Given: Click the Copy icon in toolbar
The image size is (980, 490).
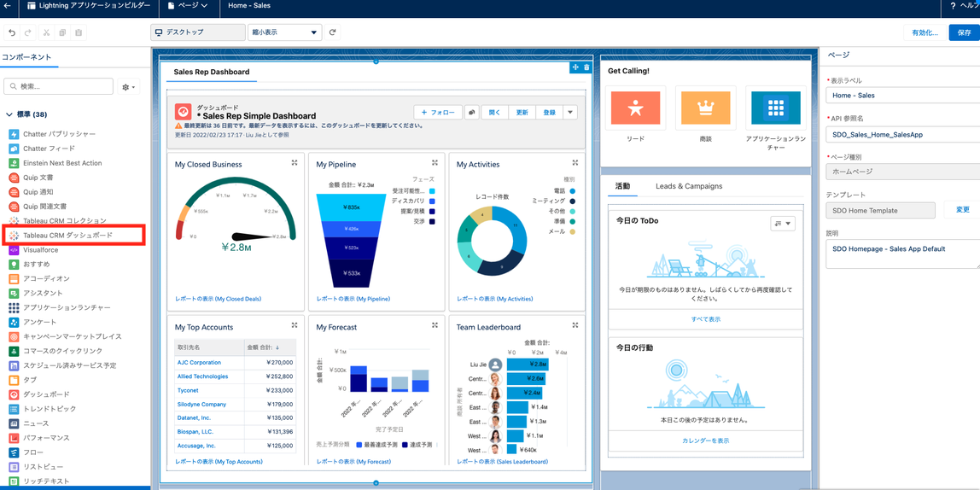Looking at the screenshot, I should tap(61, 32).
